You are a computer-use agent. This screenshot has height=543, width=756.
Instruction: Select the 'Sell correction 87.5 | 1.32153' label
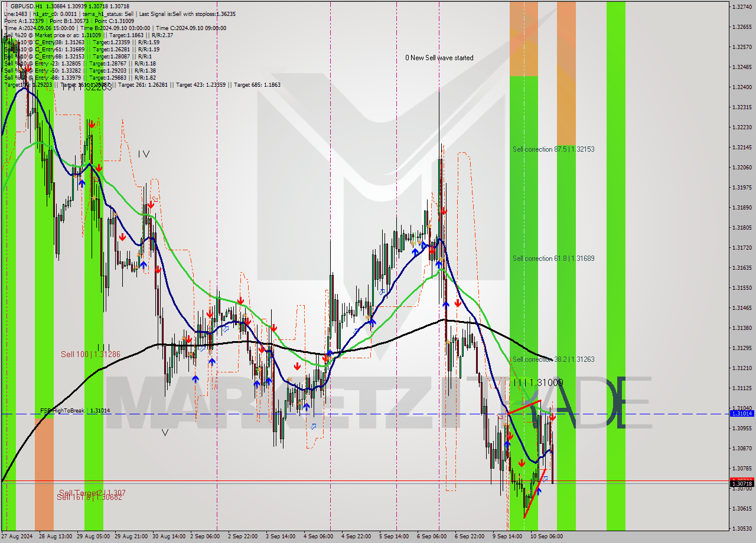coord(554,149)
